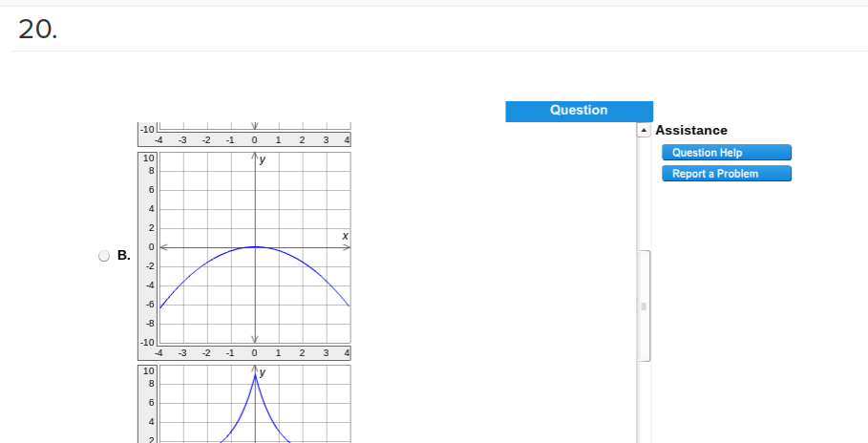Select the blue Question tab header
Viewport: 868px width, 443px height.
click(x=579, y=111)
